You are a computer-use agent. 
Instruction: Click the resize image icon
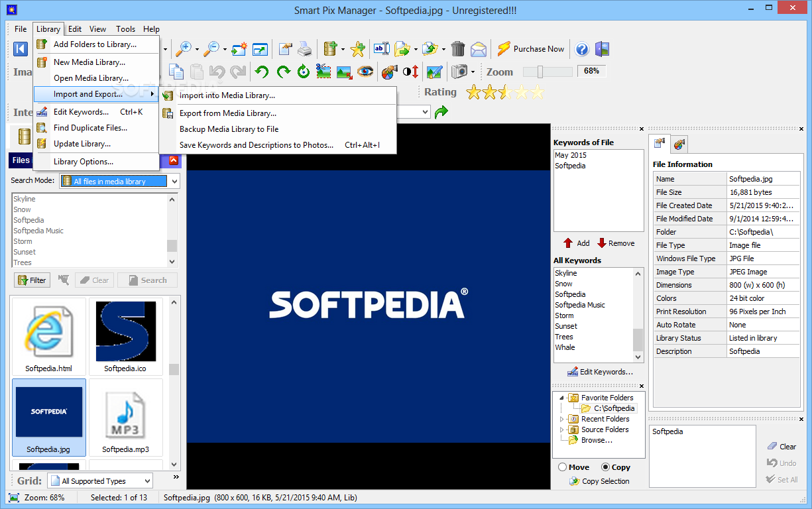click(x=344, y=72)
